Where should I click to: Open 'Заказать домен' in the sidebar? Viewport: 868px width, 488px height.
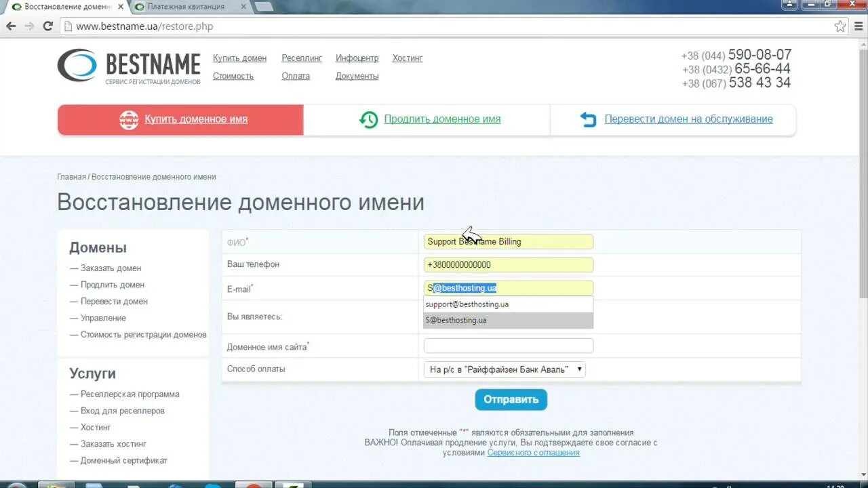click(111, 268)
